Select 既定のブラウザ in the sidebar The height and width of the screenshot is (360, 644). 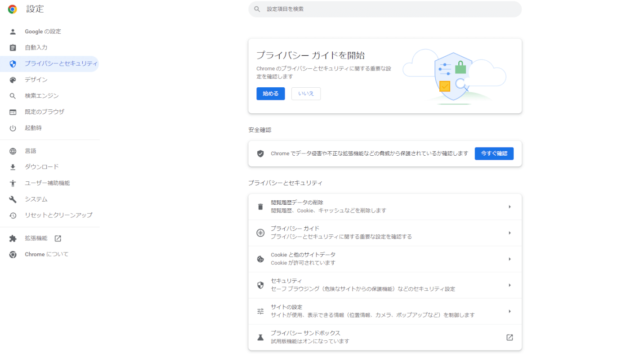click(x=49, y=112)
